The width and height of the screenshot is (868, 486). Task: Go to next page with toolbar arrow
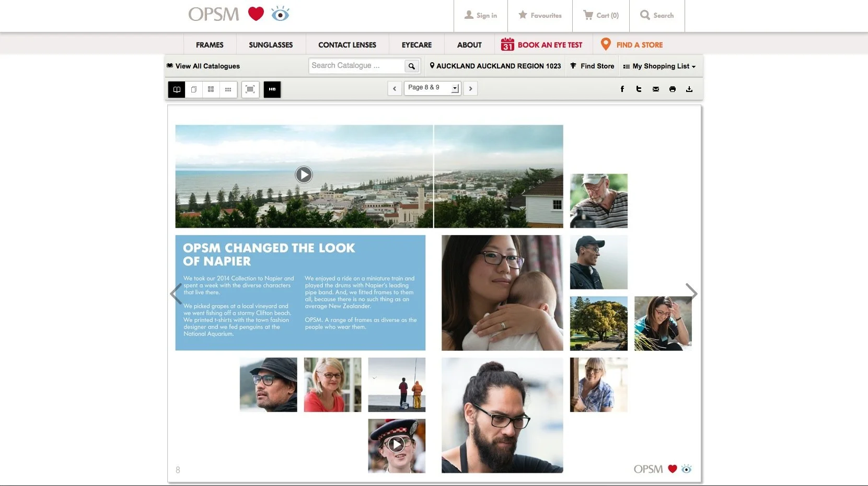[470, 89]
